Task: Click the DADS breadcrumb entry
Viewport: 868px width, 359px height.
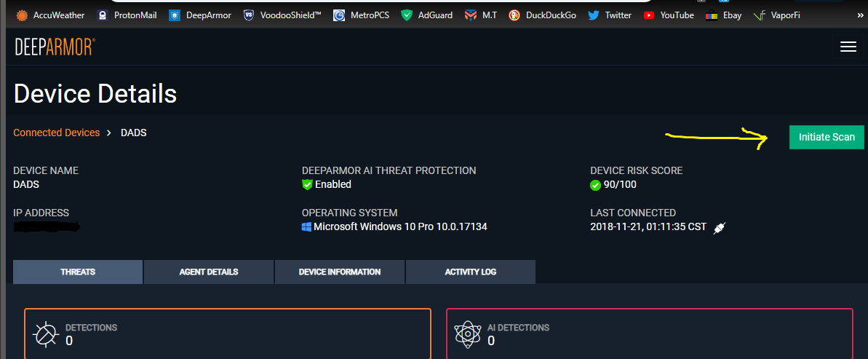Action: (133, 133)
